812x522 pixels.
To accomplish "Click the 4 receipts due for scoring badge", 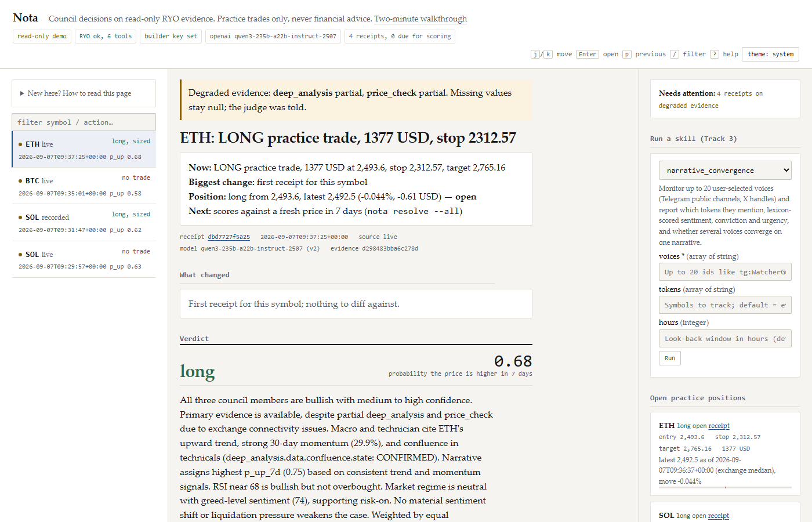I will pos(400,37).
